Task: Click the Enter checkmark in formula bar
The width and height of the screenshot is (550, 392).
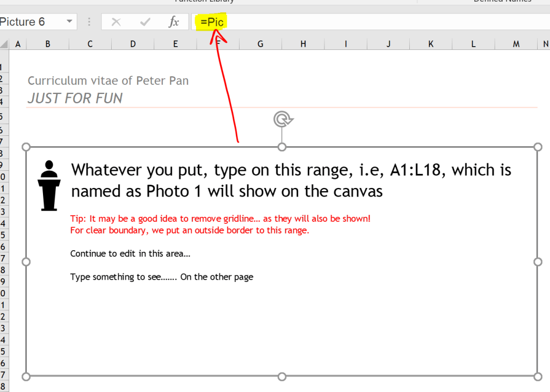Action: click(144, 22)
